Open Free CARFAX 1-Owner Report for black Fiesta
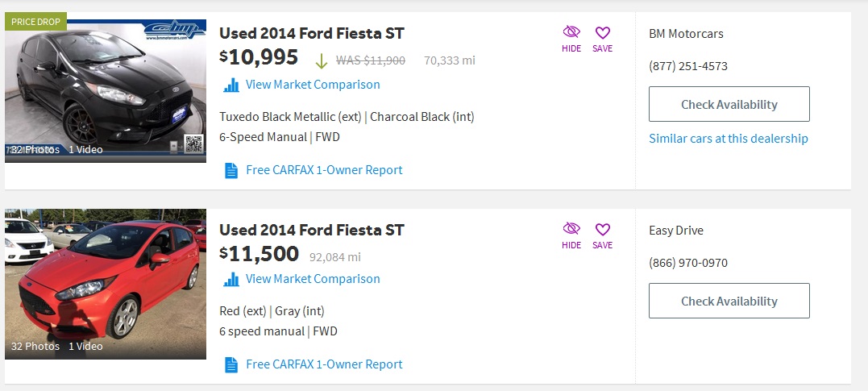The width and height of the screenshot is (868, 391). point(324,170)
